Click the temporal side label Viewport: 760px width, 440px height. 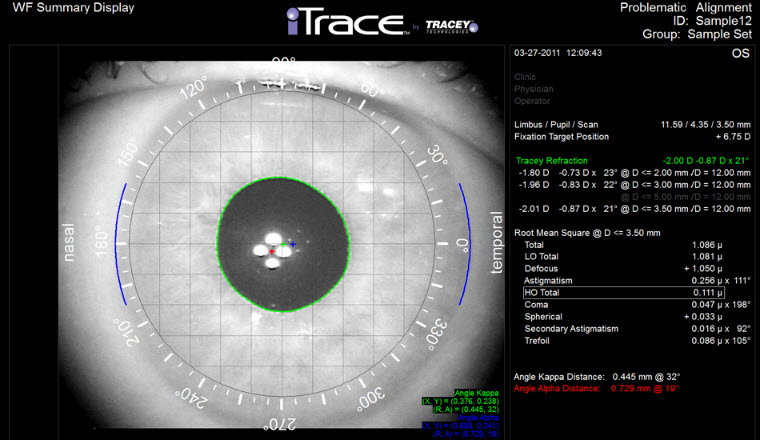tap(496, 242)
